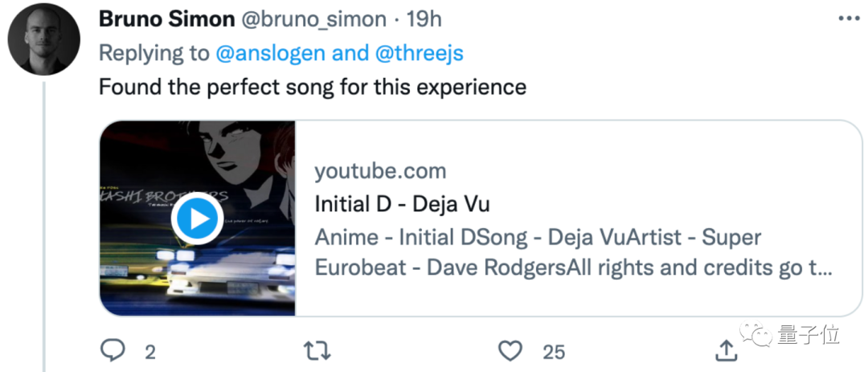Image resolution: width=868 pixels, height=372 pixels.
Task: Select the tweet text about perfect song
Action: coord(312,87)
